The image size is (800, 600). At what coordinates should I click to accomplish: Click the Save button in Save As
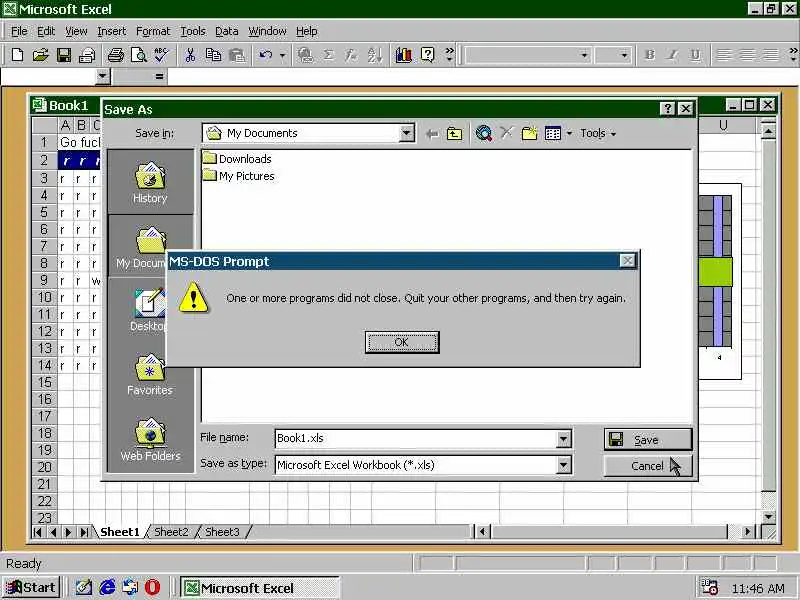coord(648,439)
